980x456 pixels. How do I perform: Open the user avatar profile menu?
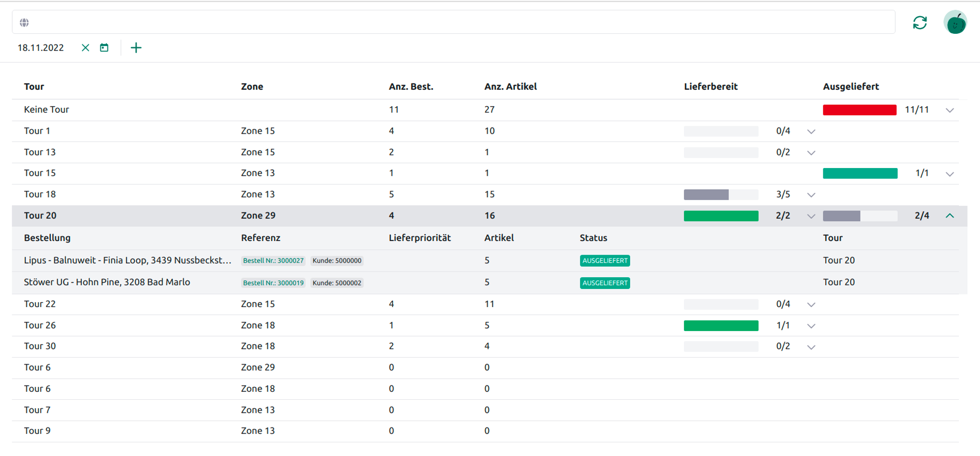click(x=955, y=23)
